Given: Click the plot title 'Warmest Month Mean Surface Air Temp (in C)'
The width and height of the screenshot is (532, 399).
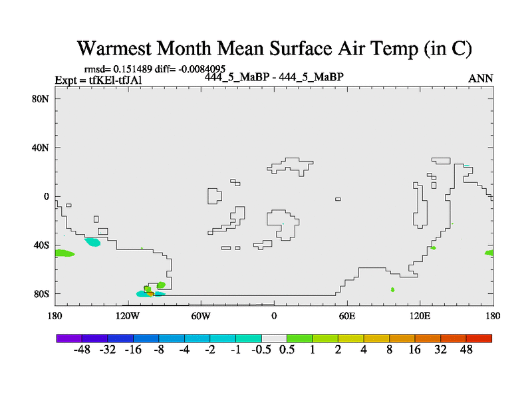Looking at the screenshot, I should (x=275, y=48).
